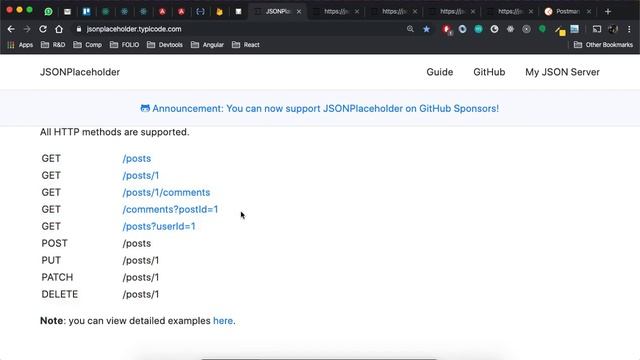This screenshot has height=360, width=640.
Task: Click 'All HTTP methods are supported' text
Action: [115, 132]
